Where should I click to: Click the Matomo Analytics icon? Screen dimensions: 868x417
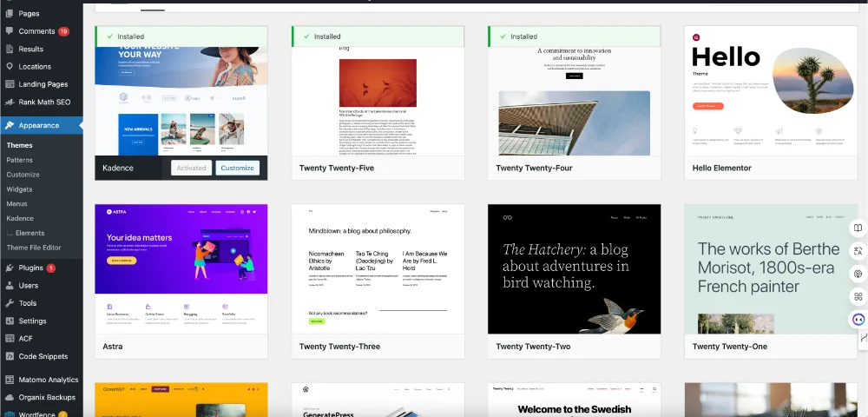10,380
